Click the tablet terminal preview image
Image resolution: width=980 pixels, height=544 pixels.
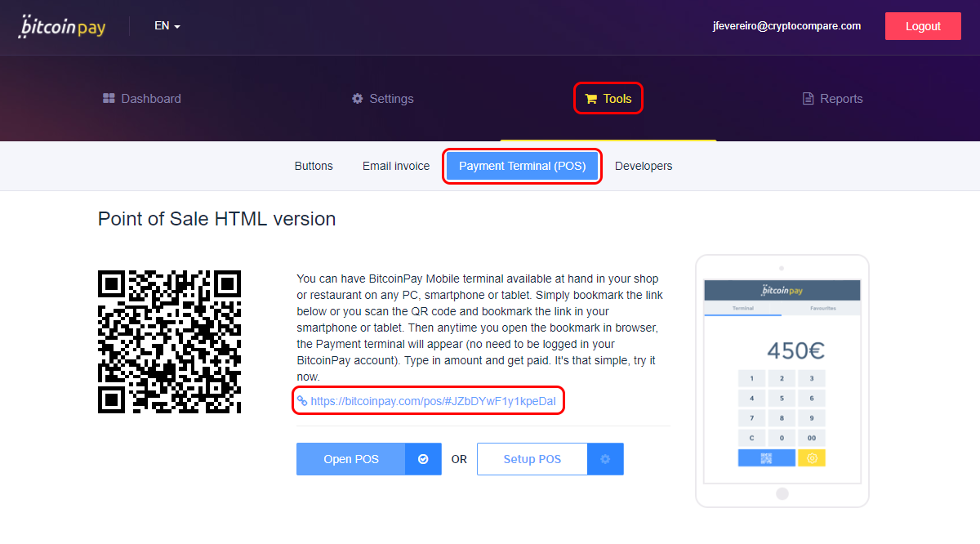[x=782, y=381]
